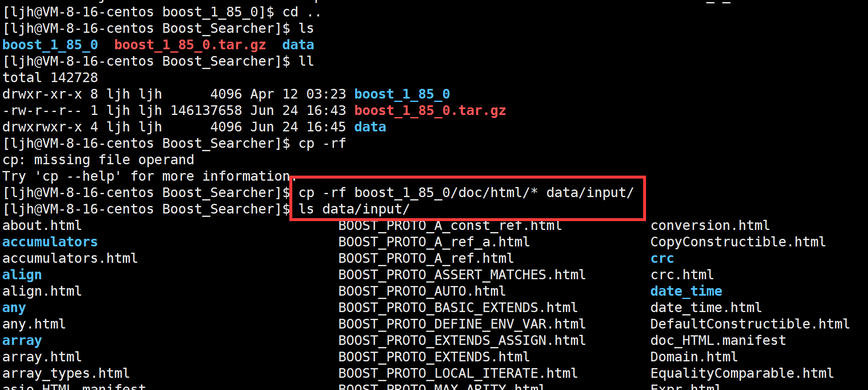Select the file 'EqualityComparable.html'
The height and width of the screenshot is (390, 868).
[742, 373]
